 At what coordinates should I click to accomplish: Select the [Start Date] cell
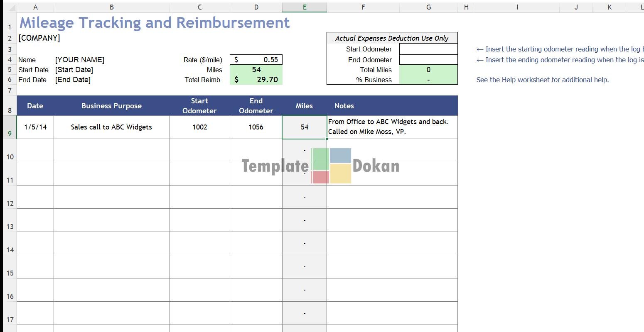point(74,70)
